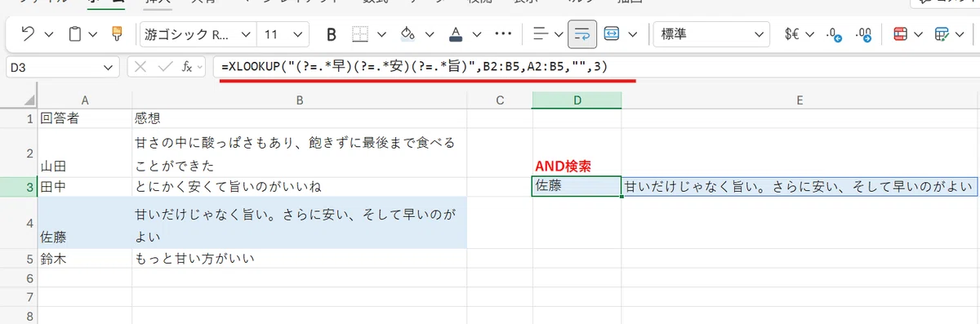Apply cell borders icon
The height and width of the screenshot is (324, 980).
coord(360,34)
